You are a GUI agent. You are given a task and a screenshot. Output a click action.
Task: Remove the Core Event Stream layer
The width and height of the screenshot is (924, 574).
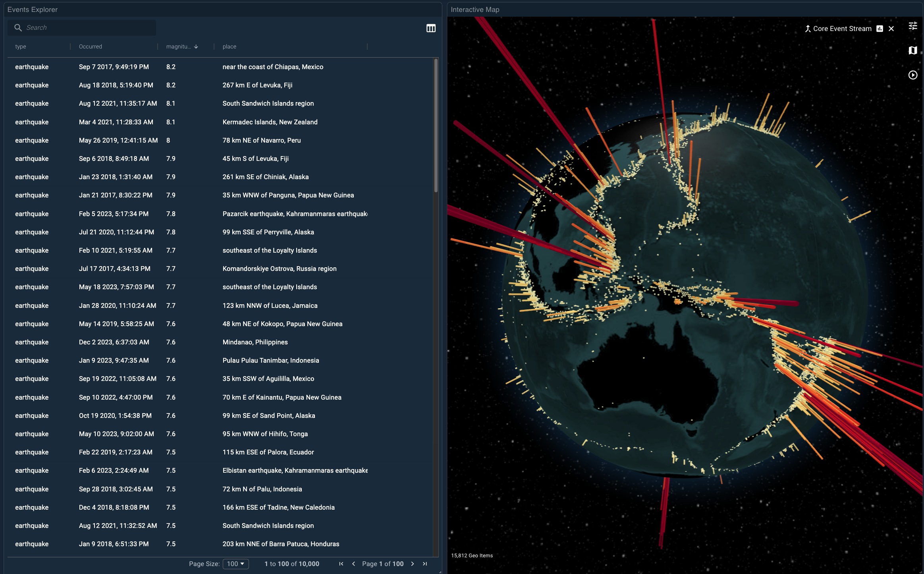tap(891, 29)
